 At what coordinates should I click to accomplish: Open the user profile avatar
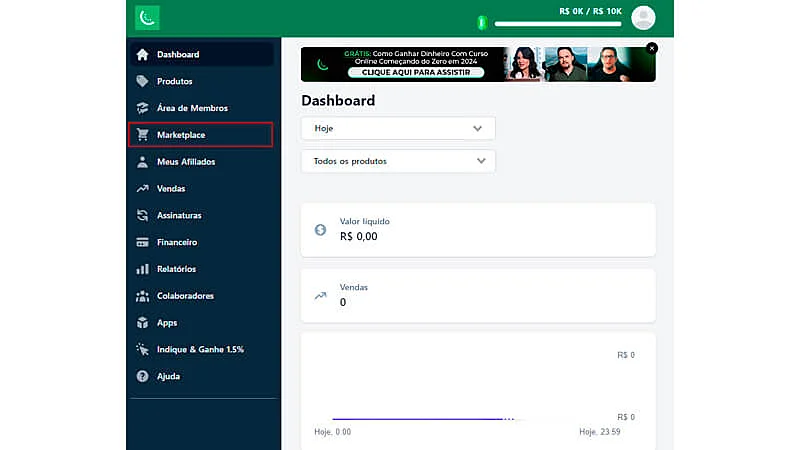click(643, 18)
